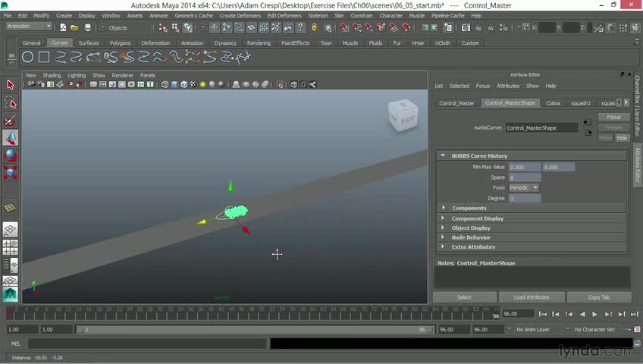Choose the Scale tool in toolbox
The image size is (643, 364).
[x=10, y=172]
